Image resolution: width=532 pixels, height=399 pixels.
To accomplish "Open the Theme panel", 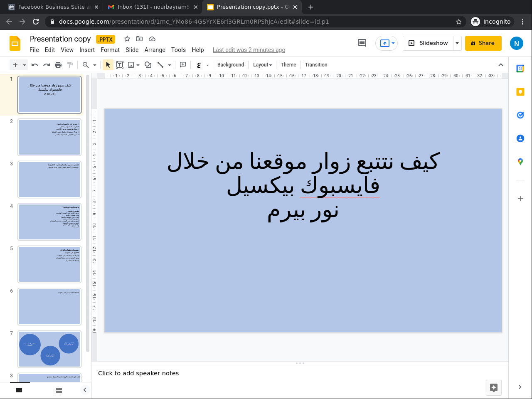I will tap(288, 65).
